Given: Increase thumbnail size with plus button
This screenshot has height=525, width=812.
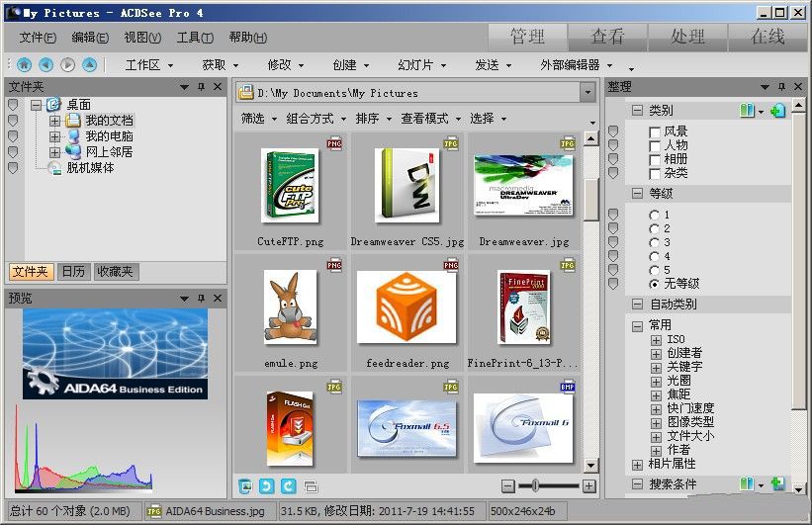Looking at the screenshot, I should 588,486.
